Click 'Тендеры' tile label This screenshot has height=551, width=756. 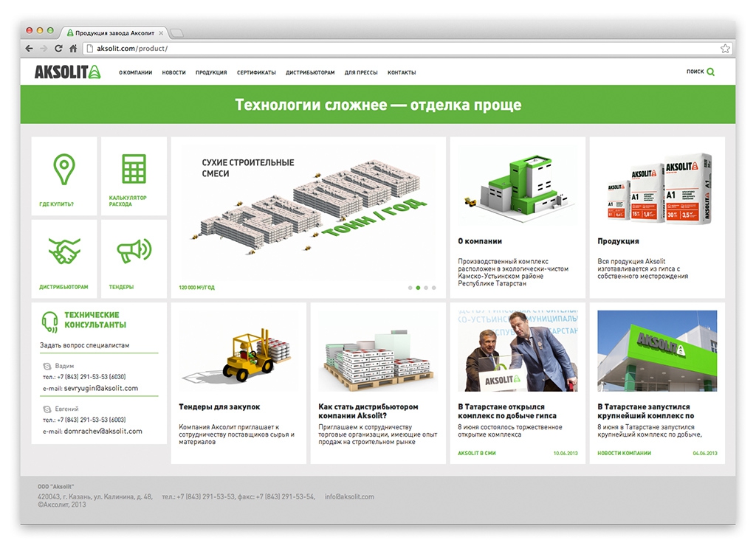point(121,287)
